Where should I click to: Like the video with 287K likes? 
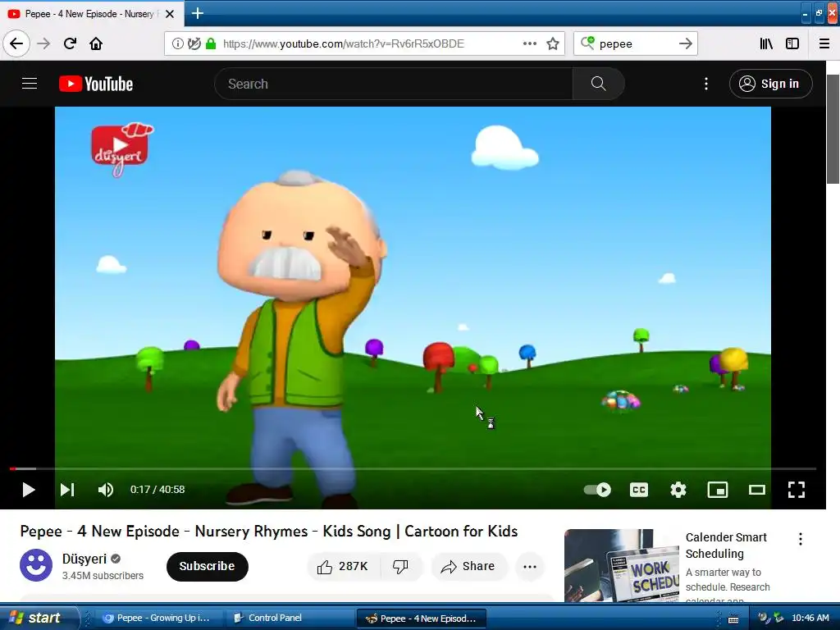click(343, 566)
